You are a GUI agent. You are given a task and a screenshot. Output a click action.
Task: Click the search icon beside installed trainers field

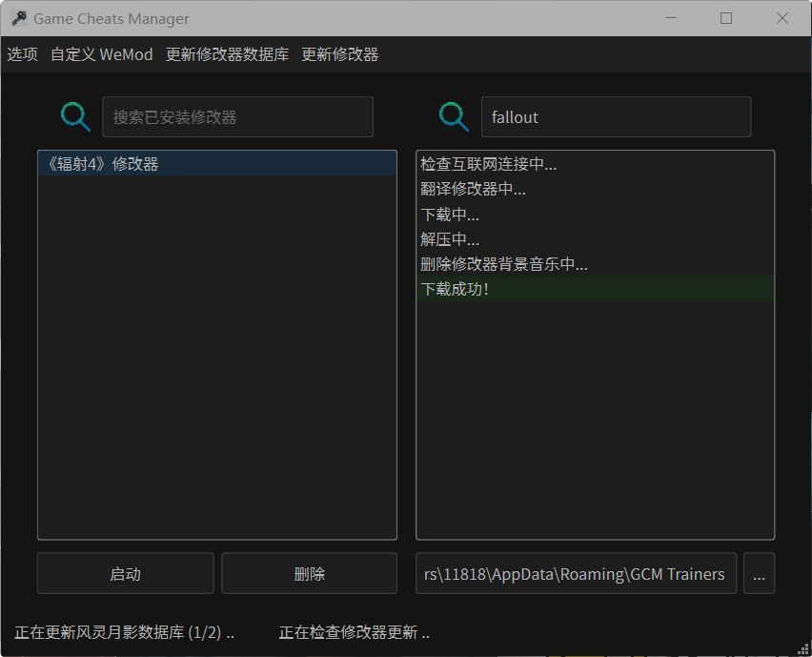point(74,115)
